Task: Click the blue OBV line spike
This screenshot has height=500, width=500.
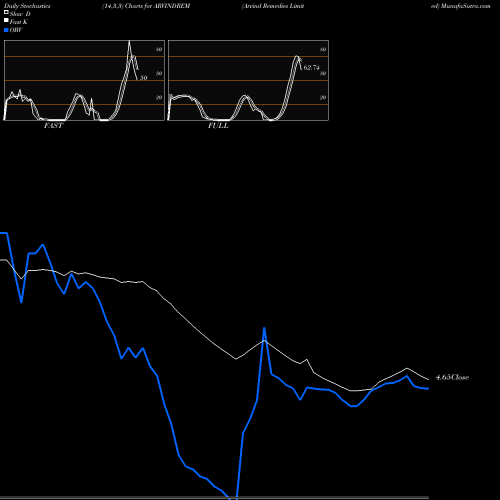Action: click(264, 328)
